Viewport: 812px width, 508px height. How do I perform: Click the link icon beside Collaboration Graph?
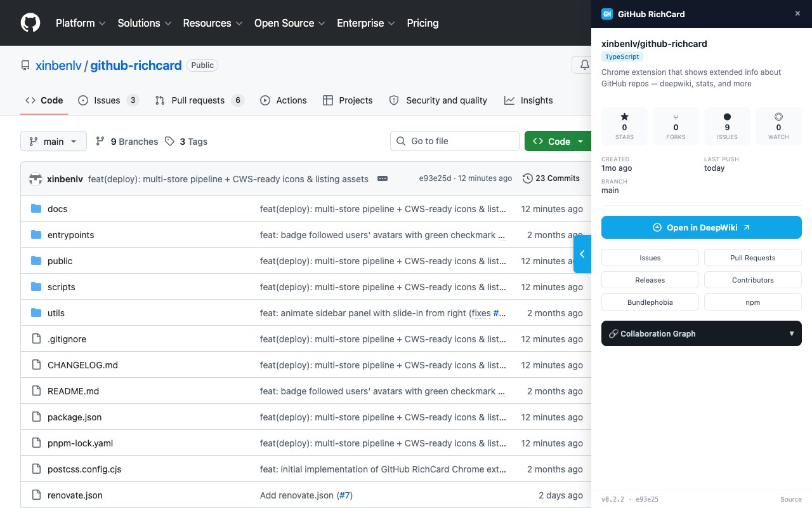click(613, 333)
